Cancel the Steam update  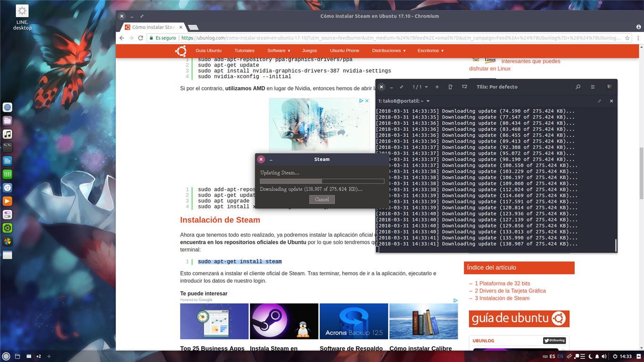(x=322, y=199)
